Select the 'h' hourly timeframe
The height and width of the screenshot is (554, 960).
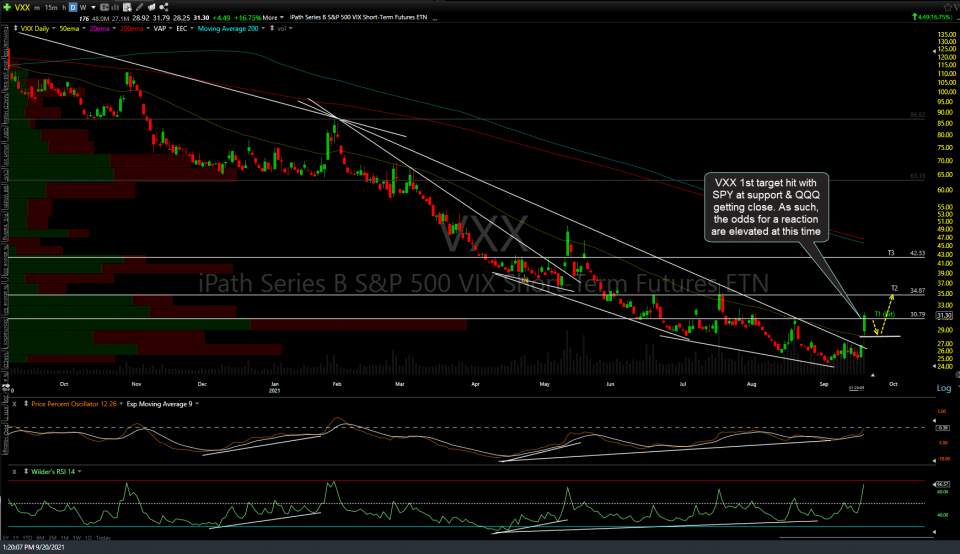coord(64,7)
